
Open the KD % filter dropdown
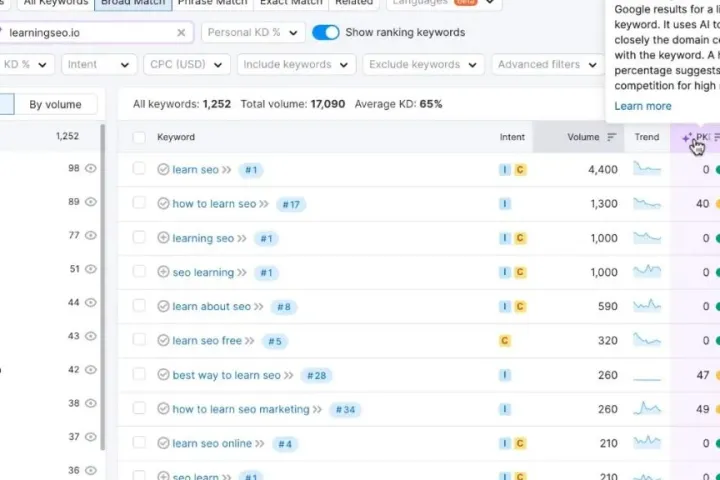(25, 65)
